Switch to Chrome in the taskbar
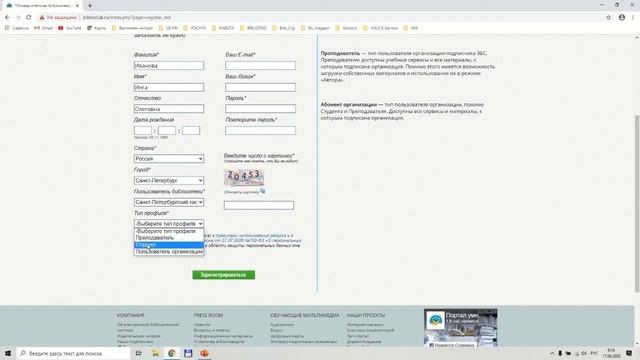Viewport: 640px width, 360px height. coord(171,353)
